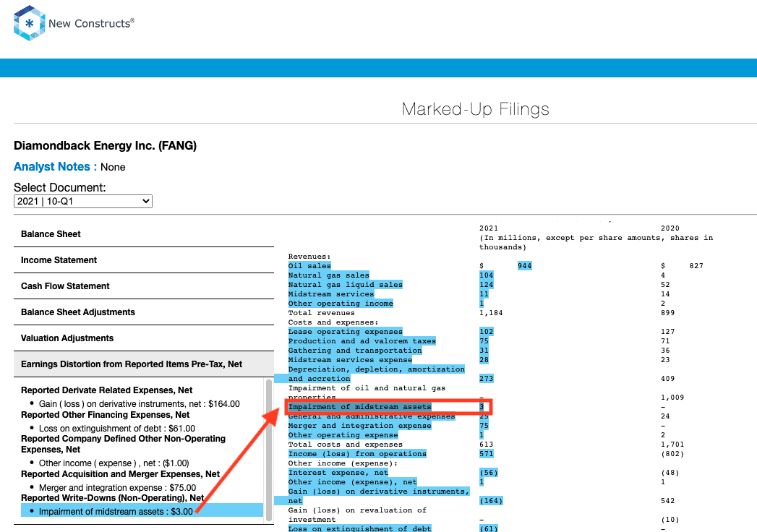Click 'Reported Company Defined Other Non-Operating Expenses, Net' heading
Image resolution: width=757 pixels, height=532 pixels.
point(123,444)
